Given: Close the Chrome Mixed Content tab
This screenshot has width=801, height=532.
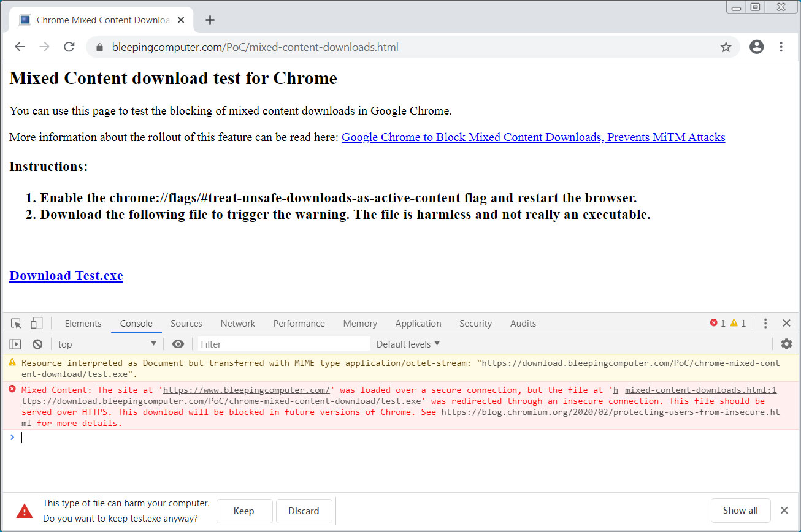Looking at the screenshot, I should [x=181, y=20].
